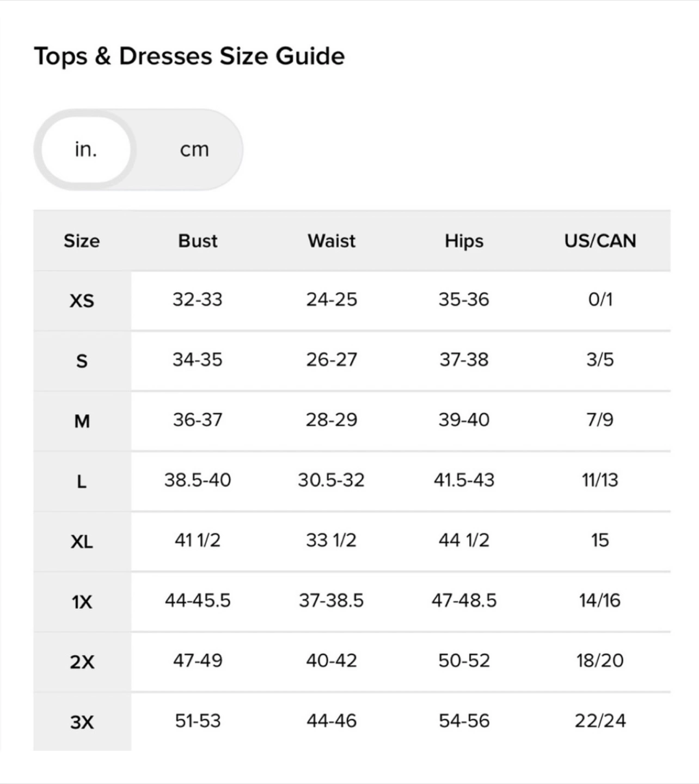This screenshot has height=784, width=699.
Task: Click XS bust value 32-33
Action: point(198,299)
